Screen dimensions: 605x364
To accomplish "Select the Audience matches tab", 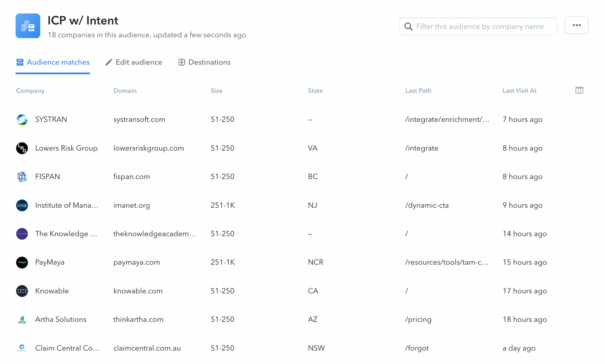I will (53, 62).
